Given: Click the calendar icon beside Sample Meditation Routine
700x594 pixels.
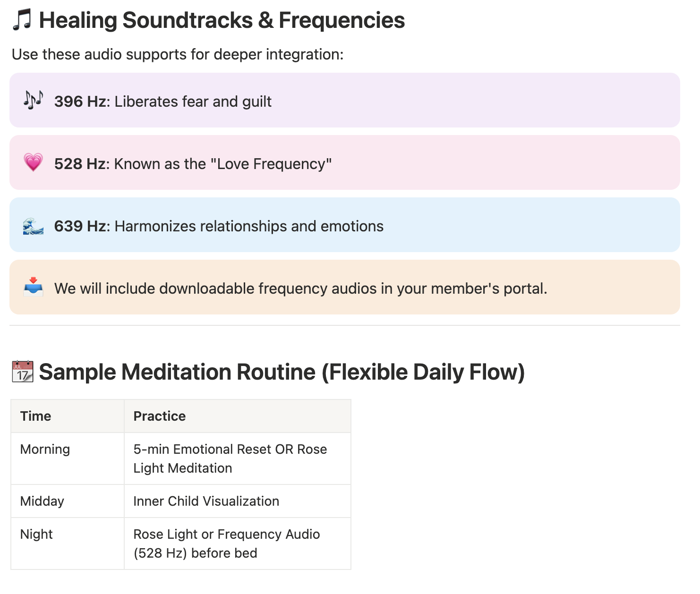Looking at the screenshot, I should pyautogui.click(x=22, y=372).
